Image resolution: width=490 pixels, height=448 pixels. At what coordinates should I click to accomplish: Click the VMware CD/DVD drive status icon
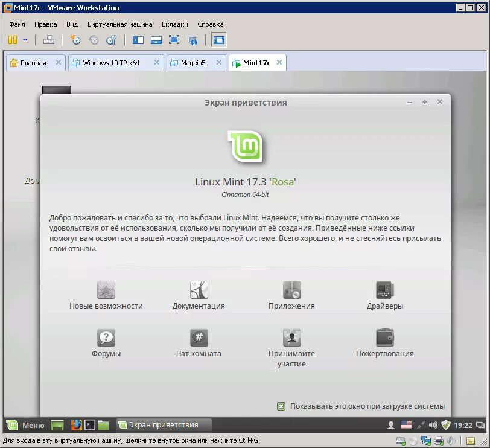tap(413, 441)
